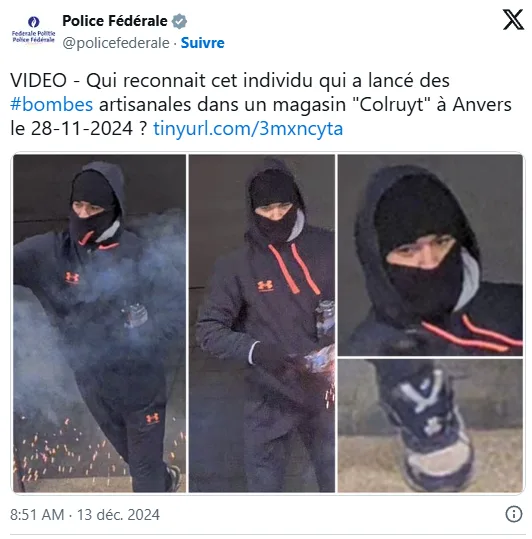This screenshot has width=532, height=539.
Task: Click the date 28-11-2024 in the tweet
Action: (82, 129)
